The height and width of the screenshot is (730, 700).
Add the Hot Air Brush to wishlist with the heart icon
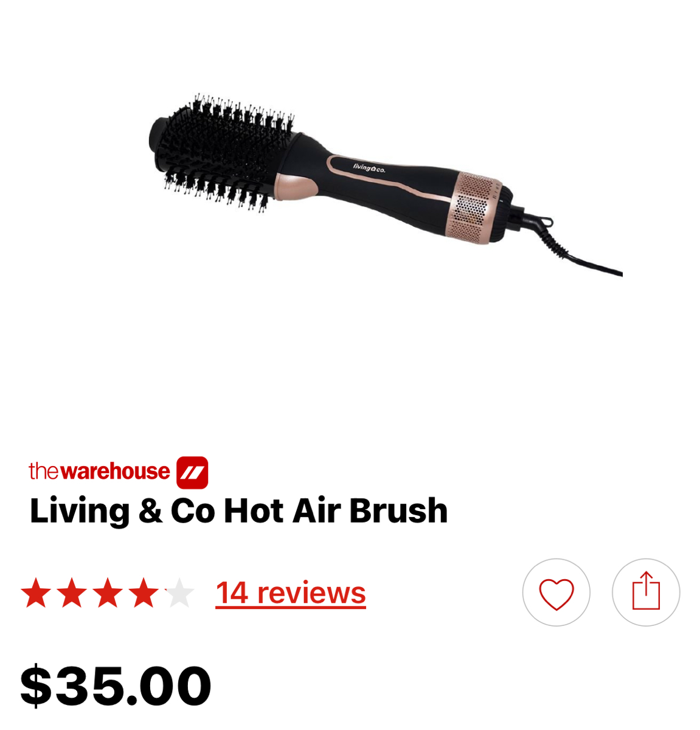pos(556,593)
